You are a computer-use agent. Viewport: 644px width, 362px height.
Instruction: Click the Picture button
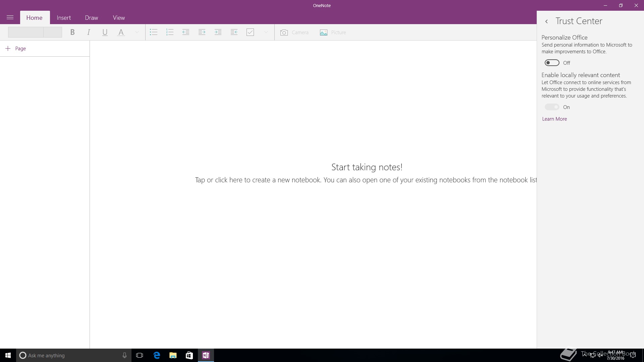coord(333,33)
